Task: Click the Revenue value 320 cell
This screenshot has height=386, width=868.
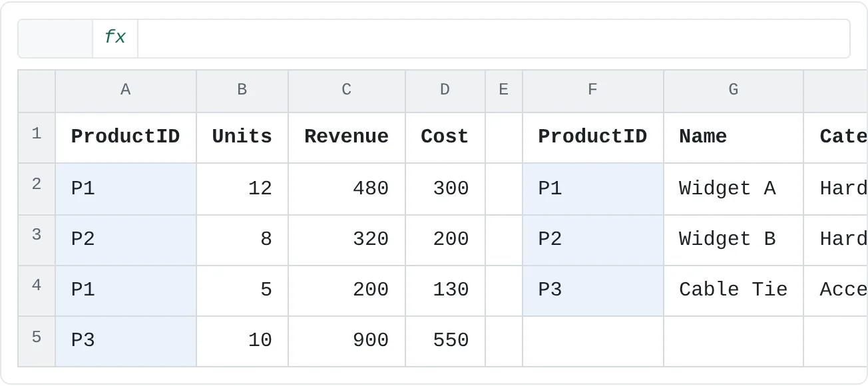Action: click(347, 240)
